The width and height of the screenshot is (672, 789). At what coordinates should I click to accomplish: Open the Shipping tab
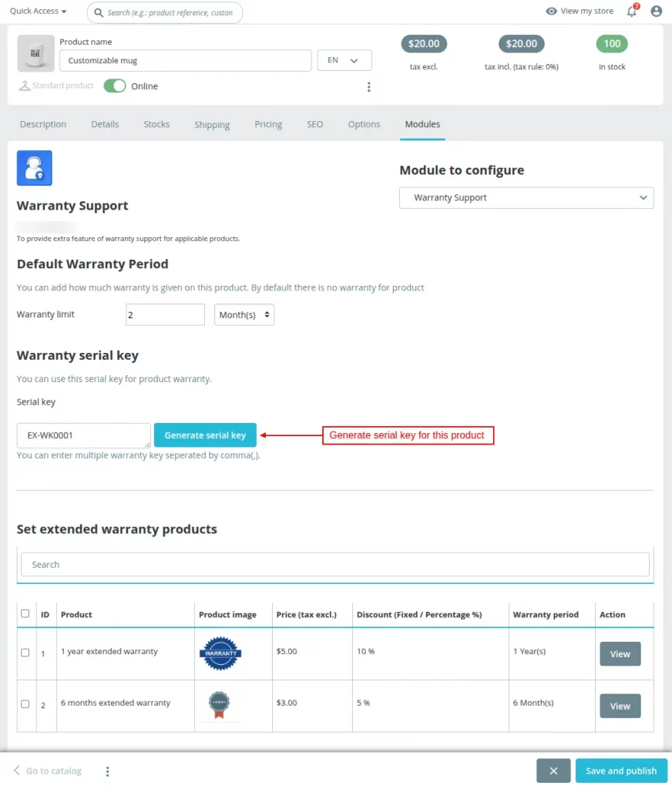click(212, 125)
